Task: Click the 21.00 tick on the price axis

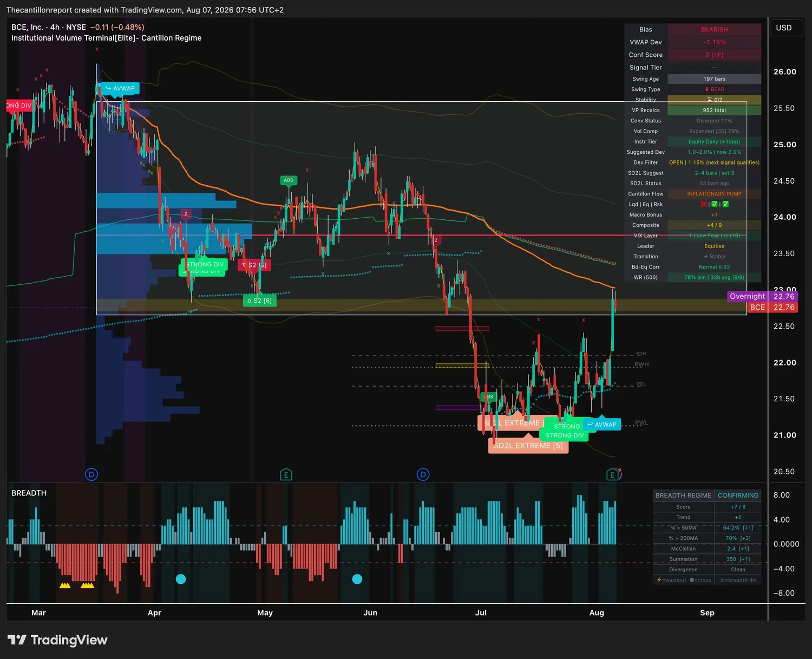Action: [x=785, y=435]
